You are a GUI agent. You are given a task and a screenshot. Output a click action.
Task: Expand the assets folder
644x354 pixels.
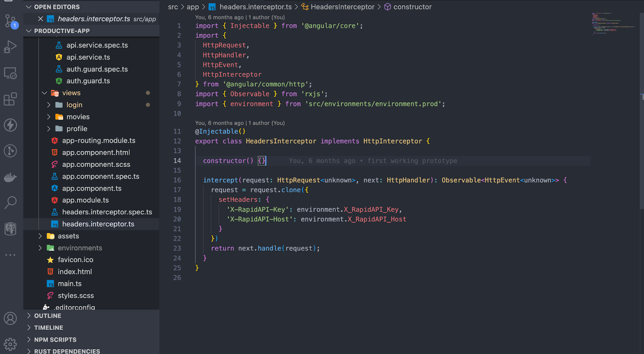[40, 236]
